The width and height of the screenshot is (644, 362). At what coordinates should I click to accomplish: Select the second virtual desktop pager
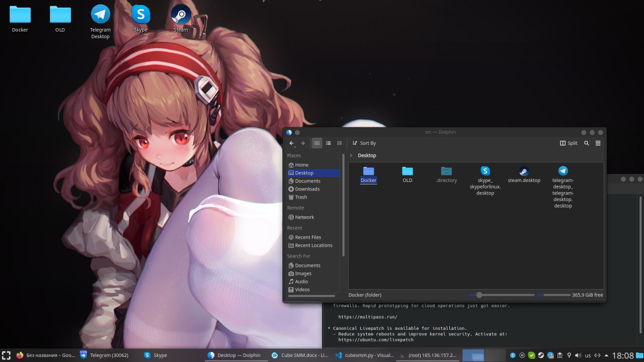click(495, 355)
